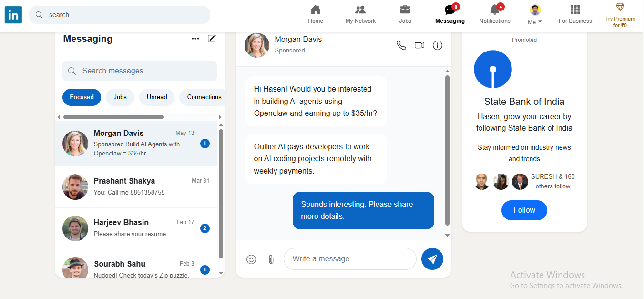
Task: Click the LinkedIn logo
Action: 13,15
